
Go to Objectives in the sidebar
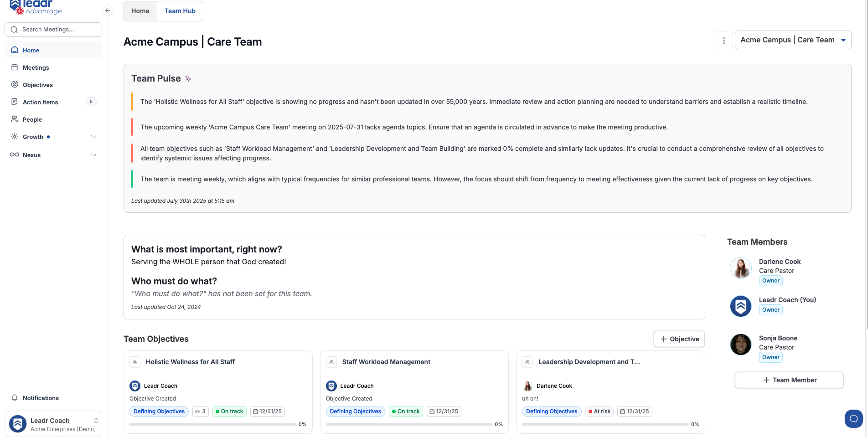53,85
